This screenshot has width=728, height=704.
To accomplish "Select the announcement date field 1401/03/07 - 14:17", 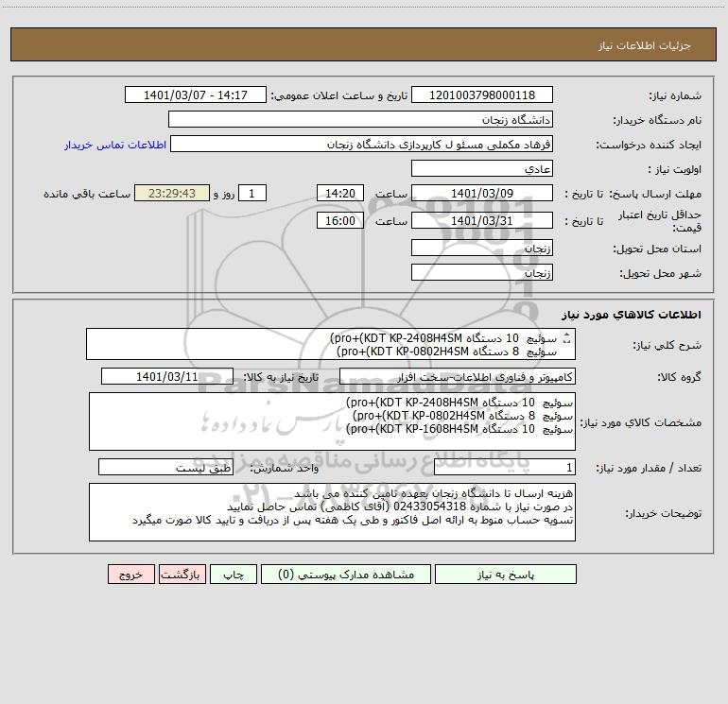I will pos(196,94).
